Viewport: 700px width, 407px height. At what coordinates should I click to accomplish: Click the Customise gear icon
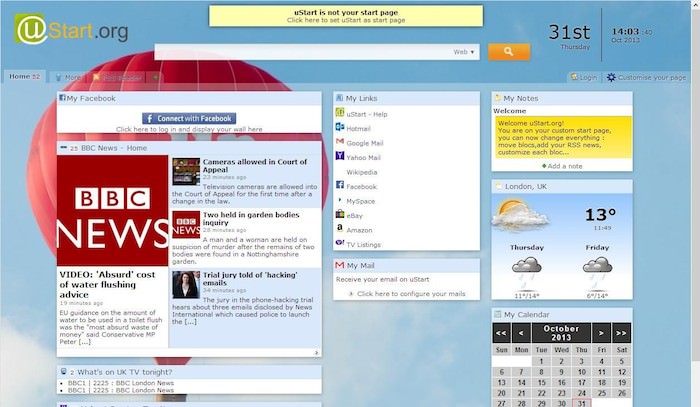(611, 77)
